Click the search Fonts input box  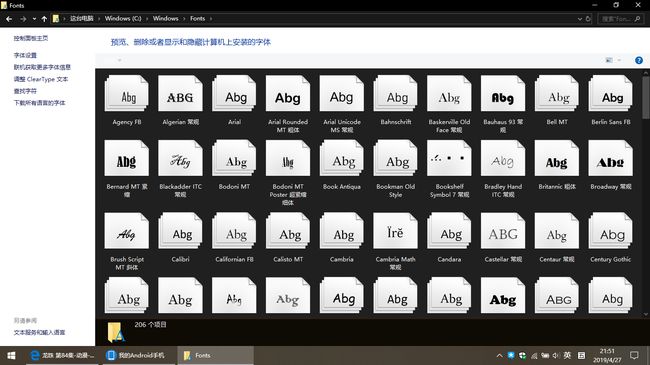pyautogui.click(x=620, y=19)
